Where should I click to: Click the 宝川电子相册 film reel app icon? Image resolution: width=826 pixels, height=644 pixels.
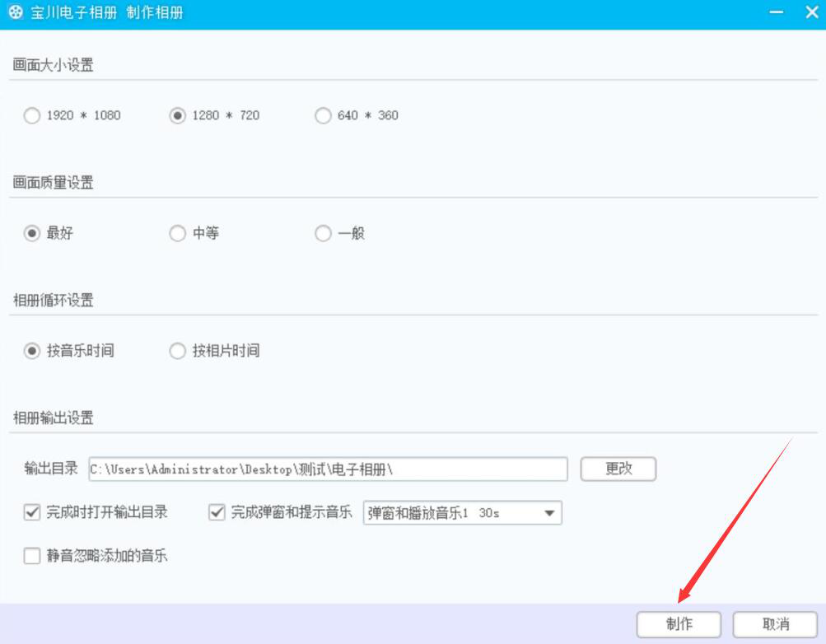[x=16, y=12]
